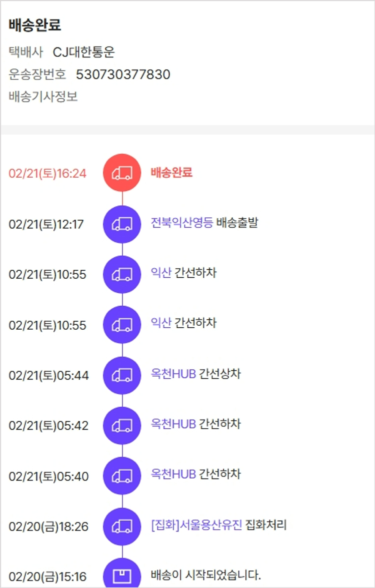The image size is (375, 588).
Task: Click the upper 익산 간선하차 truck icon
Action: (122, 274)
